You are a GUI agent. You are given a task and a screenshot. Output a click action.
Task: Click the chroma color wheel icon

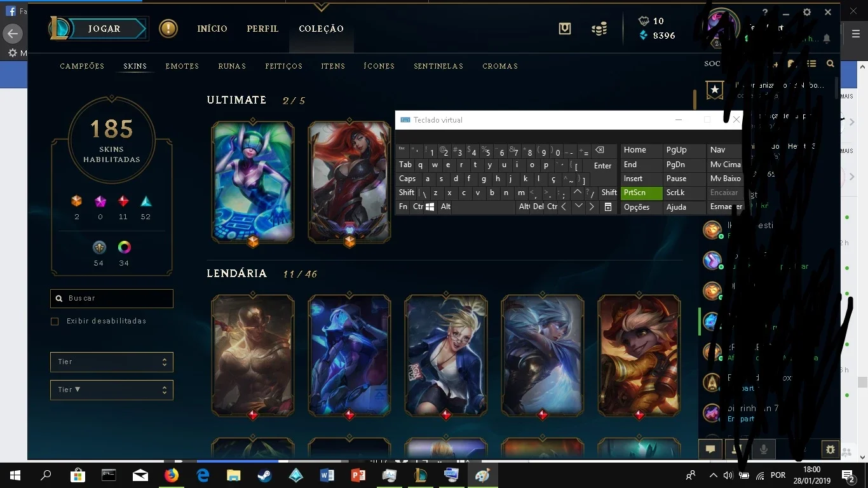(124, 248)
